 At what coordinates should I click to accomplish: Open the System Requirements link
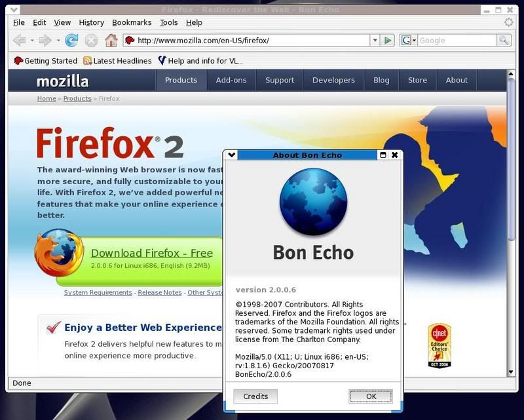tap(98, 293)
